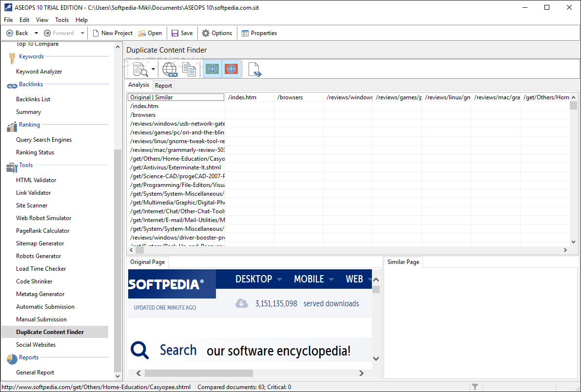The height and width of the screenshot is (392, 581).
Task: Open Query Search Engines item
Action: [x=44, y=140]
